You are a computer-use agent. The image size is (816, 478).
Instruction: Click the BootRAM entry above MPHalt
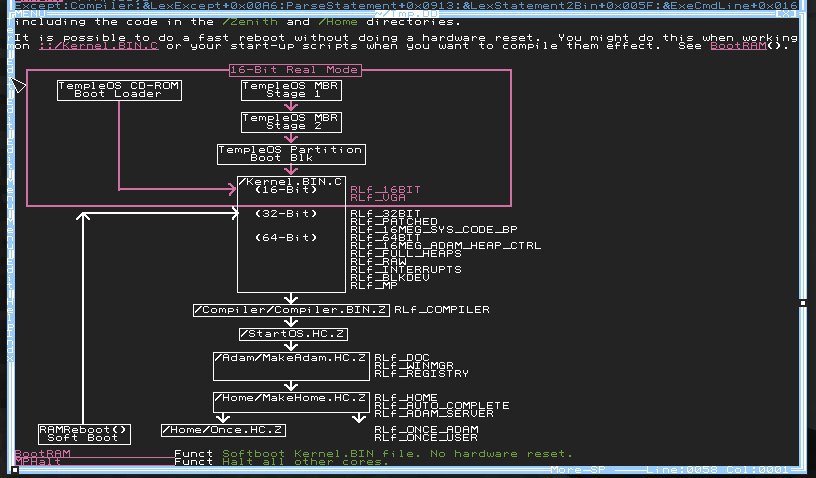pyautogui.click(x=43, y=454)
